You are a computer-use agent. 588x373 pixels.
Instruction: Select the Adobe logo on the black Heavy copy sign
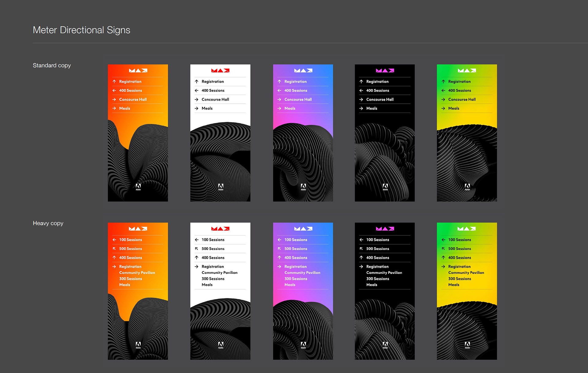coord(385,345)
